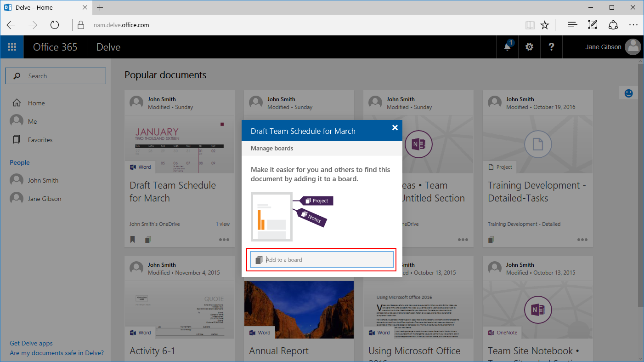The image size is (644, 362).
Task: Open Using Microsoft Office document title
Action: pyautogui.click(x=414, y=351)
